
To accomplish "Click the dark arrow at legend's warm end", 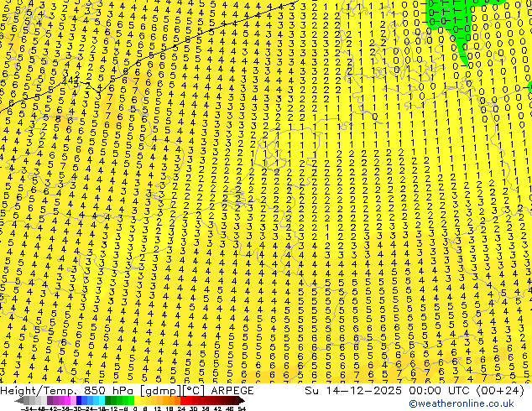I will click(x=242, y=400).
